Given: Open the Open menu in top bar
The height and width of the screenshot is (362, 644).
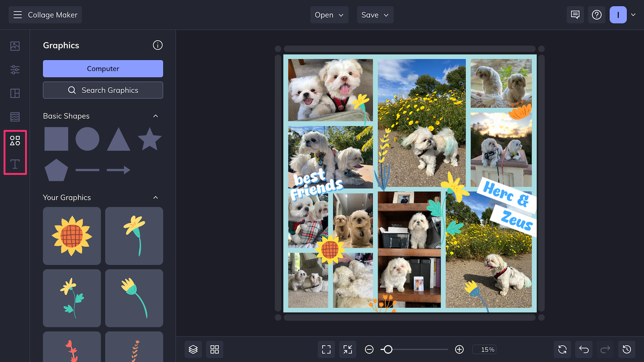Looking at the screenshot, I should (329, 14).
